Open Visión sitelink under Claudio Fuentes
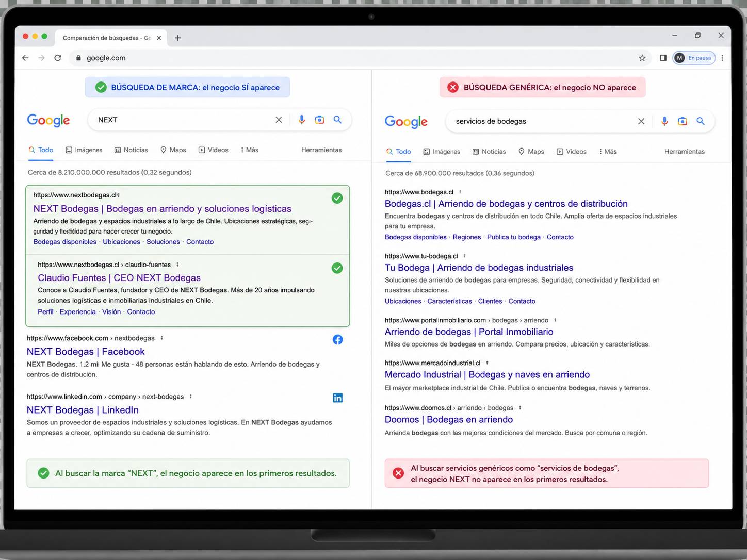 111,312
